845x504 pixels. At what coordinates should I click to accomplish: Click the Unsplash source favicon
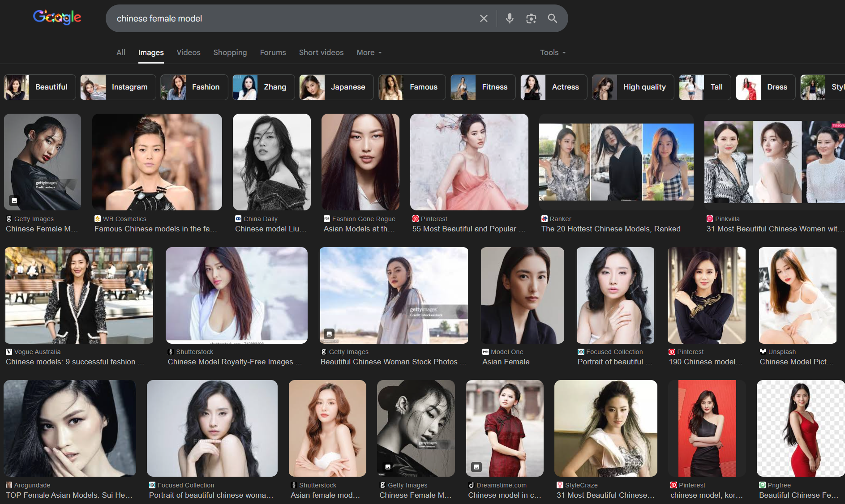[x=763, y=352]
